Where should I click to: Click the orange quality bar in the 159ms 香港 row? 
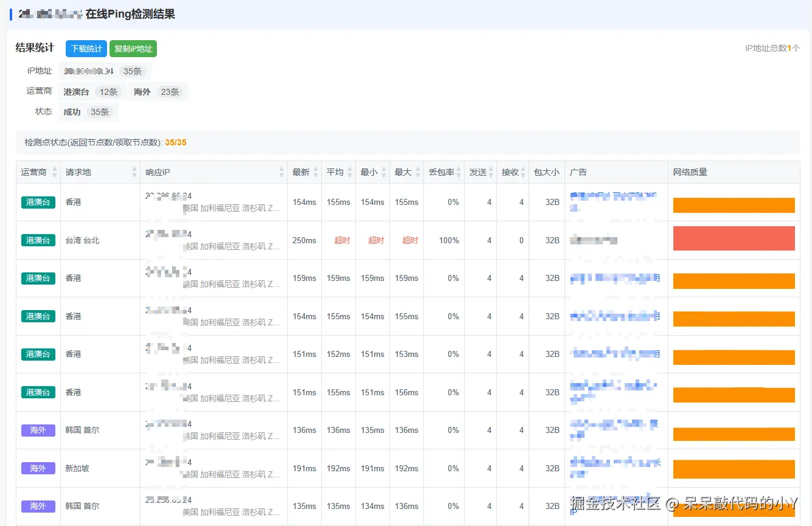[x=734, y=281]
